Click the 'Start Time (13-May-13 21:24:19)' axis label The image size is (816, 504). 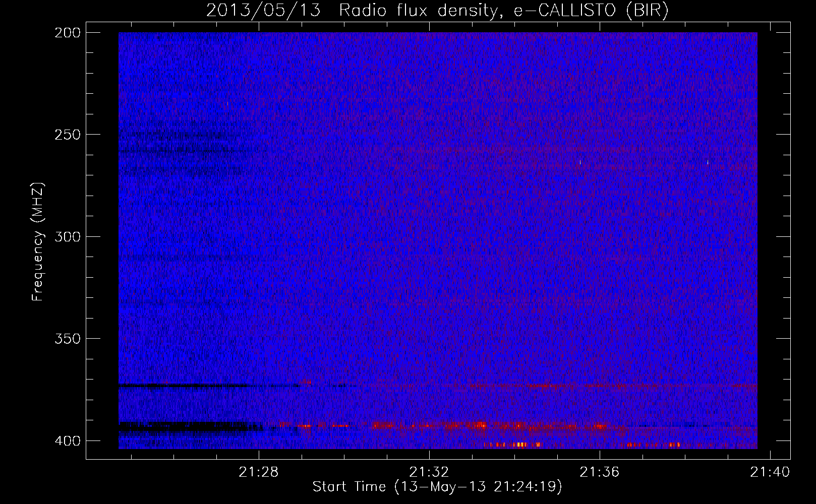click(437, 487)
